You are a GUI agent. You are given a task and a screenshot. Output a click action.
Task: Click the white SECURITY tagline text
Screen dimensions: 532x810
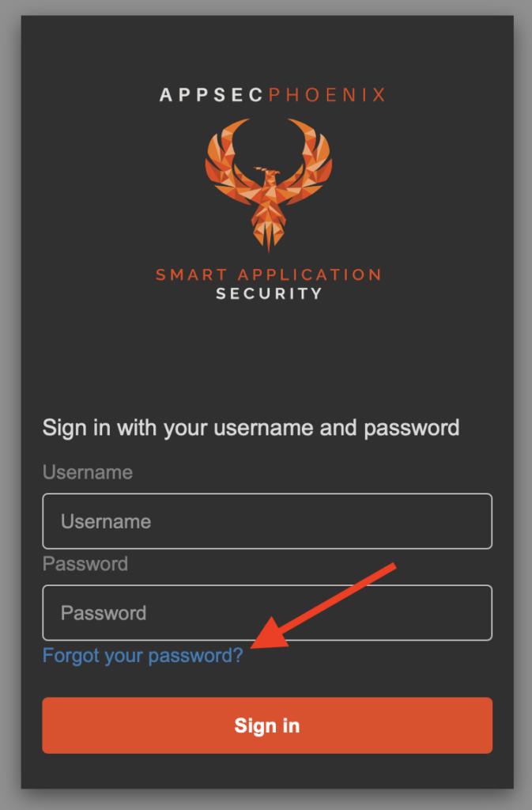point(269,293)
